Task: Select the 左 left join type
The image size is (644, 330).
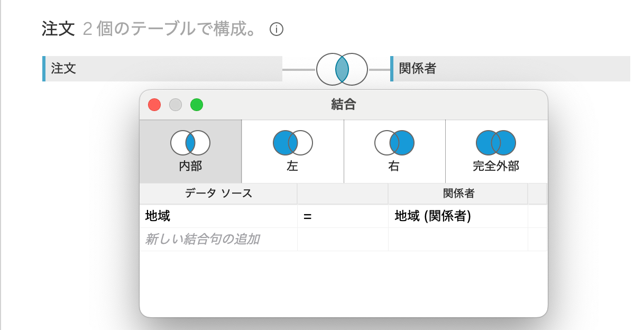Action: pos(292,151)
